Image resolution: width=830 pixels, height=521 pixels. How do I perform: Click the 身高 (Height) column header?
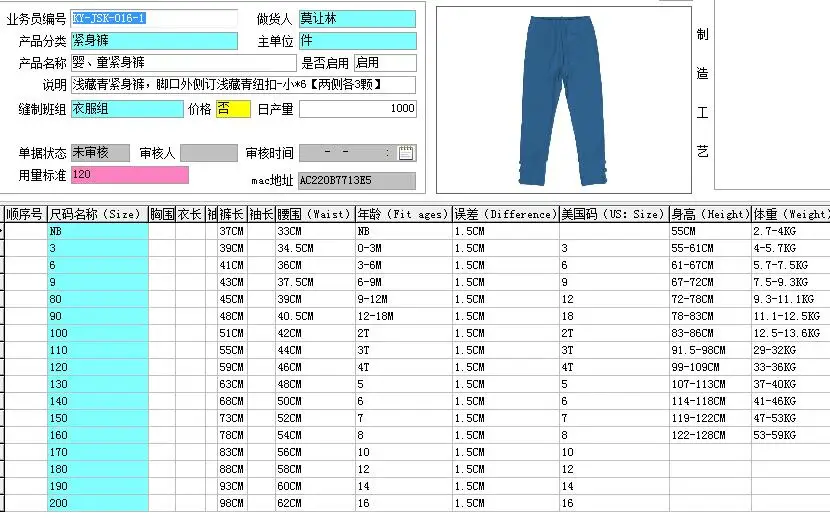pos(710,214)
